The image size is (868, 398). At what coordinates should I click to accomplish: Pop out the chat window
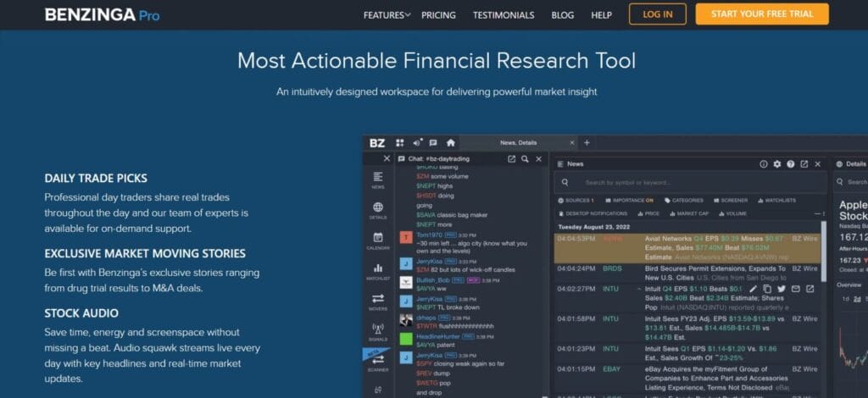512,158
